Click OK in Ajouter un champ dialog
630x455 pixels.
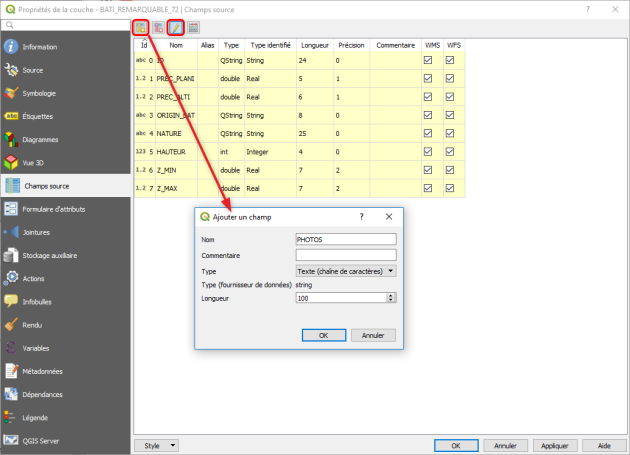pos(324,335)
